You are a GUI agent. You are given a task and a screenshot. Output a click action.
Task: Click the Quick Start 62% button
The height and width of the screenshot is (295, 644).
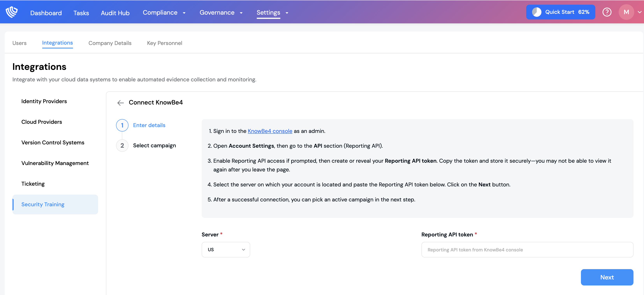tap(561, 12)
